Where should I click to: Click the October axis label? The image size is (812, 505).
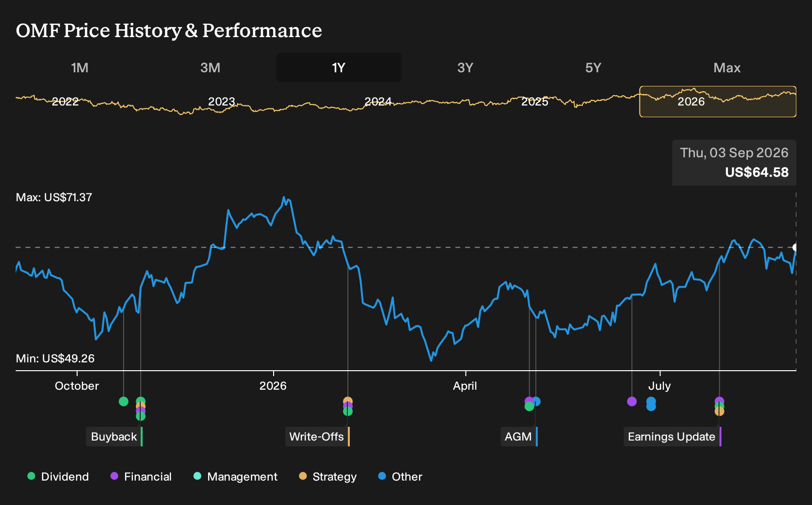point(77,386)
